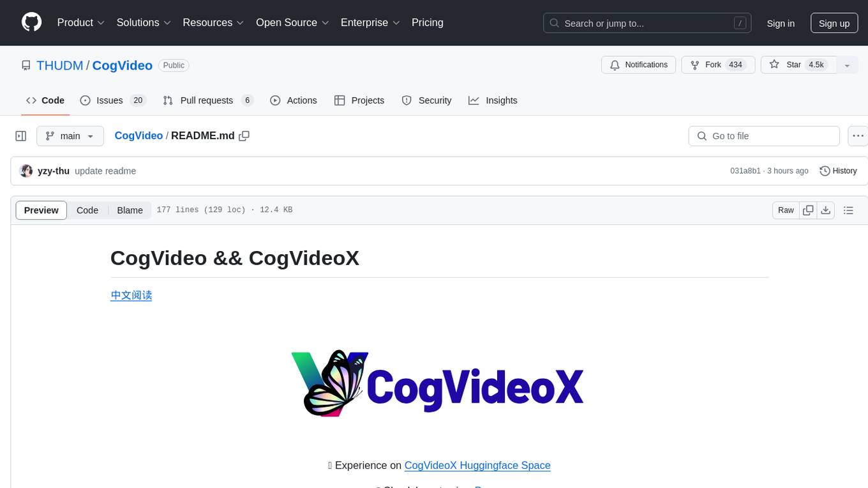Image resolution: width=868 pixels, height=488 pixels.
Task: Fork the repository
Action: [x=718, y=65]
